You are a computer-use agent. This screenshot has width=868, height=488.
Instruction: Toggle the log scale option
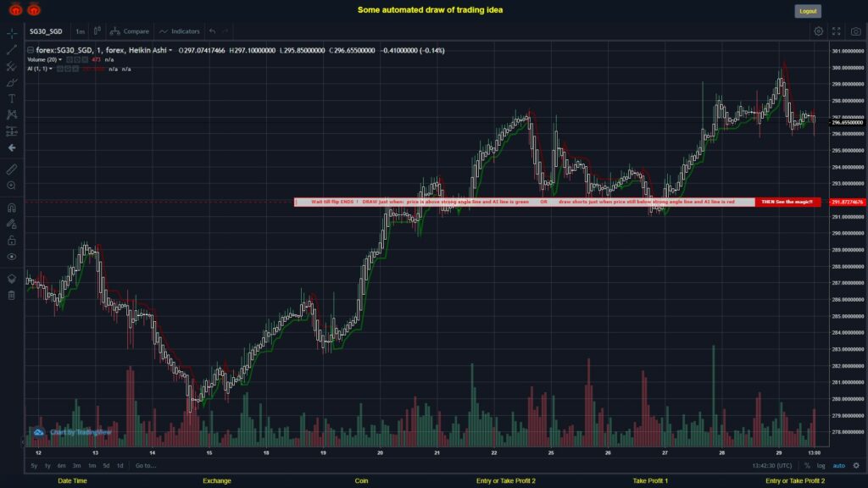coord(821,465)
